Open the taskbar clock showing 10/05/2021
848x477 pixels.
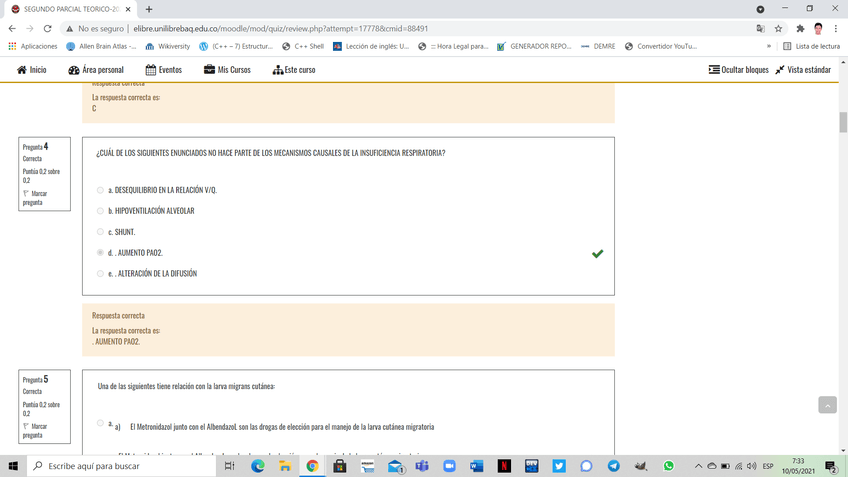click(x=798, y=466)
